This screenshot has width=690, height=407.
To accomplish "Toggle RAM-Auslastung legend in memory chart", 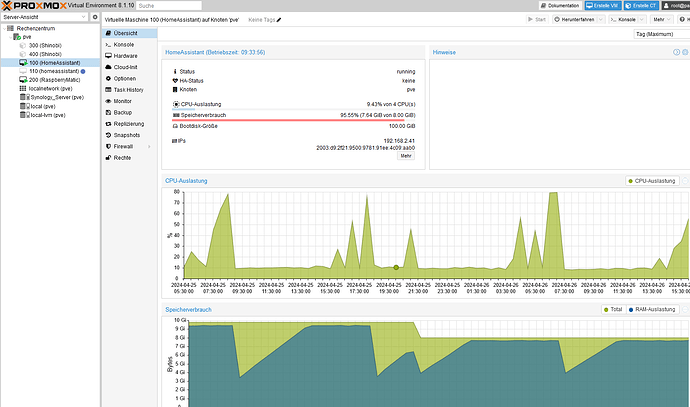I will coord(652,310).
